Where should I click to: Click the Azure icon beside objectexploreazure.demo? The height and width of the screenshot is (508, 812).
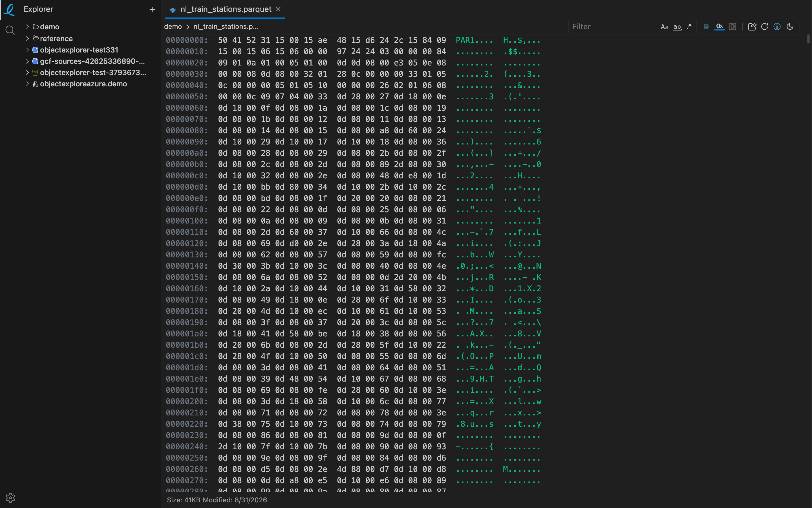pyautogui.click(x=35, y=84)
